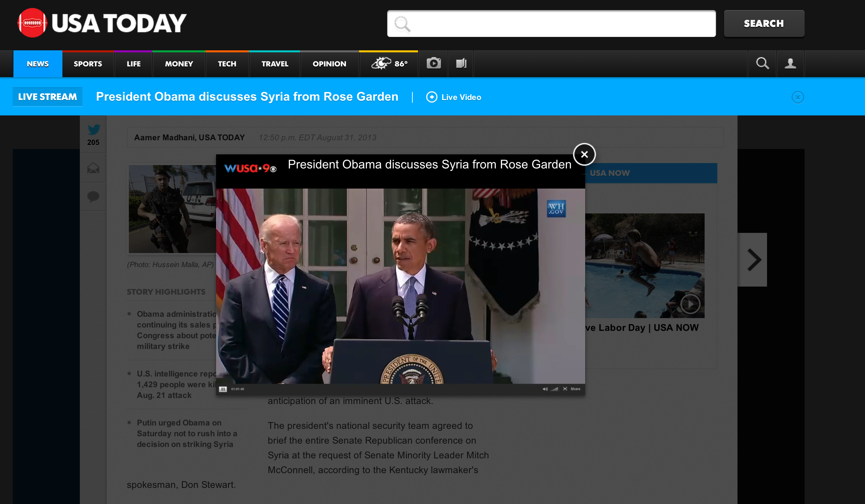Open the LIFE tab

pos(134,64)
